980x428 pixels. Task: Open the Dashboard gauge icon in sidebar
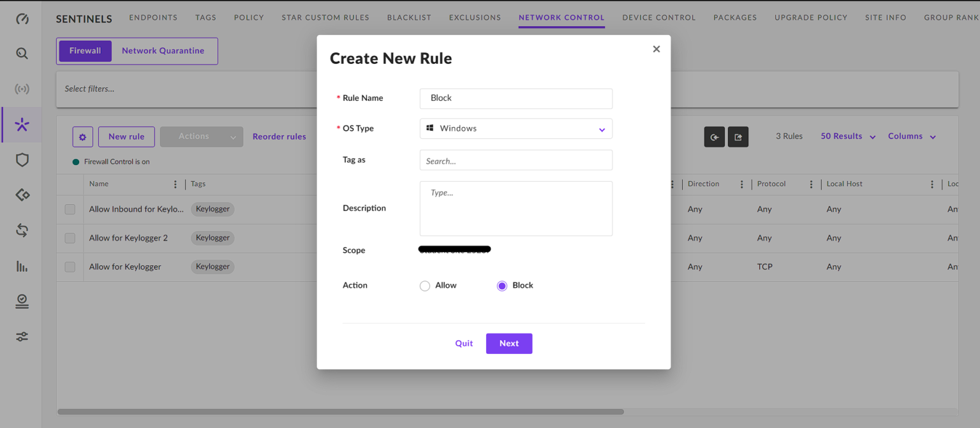click(22, 19)
